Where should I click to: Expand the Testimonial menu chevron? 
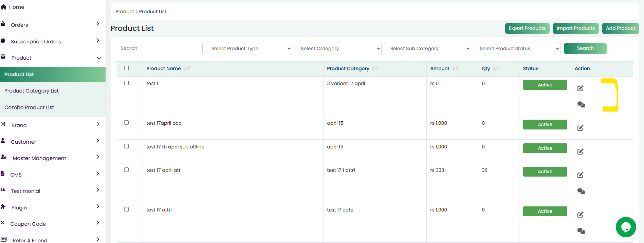[x=98, y=190]
